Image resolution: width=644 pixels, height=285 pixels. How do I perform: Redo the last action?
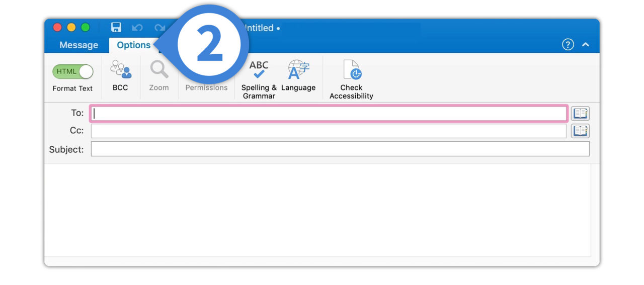159,28
